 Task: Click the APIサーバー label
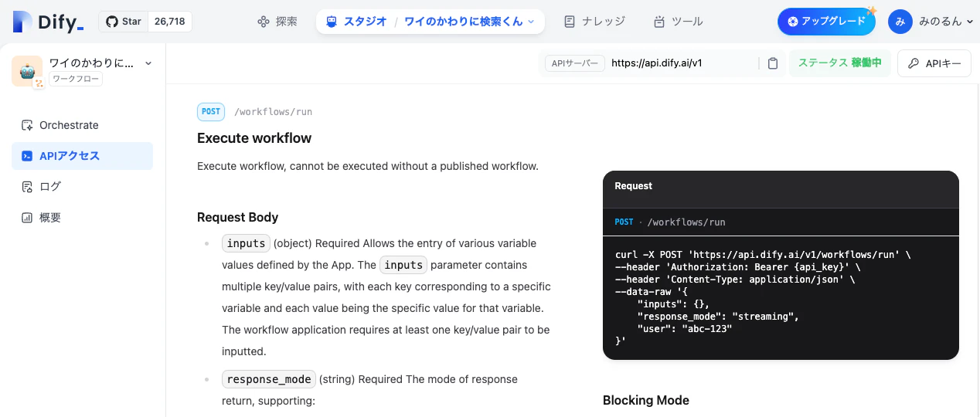coord(575,63)
